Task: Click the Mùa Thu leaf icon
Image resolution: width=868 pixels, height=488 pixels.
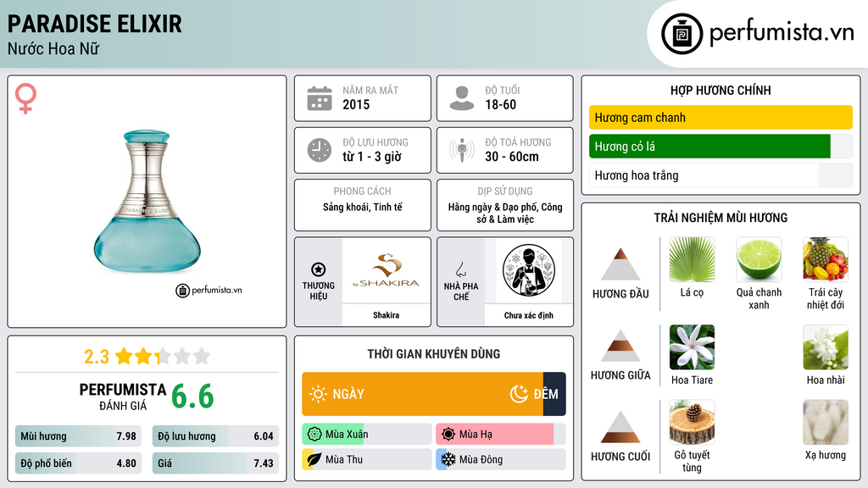Action: click(314, 459)
